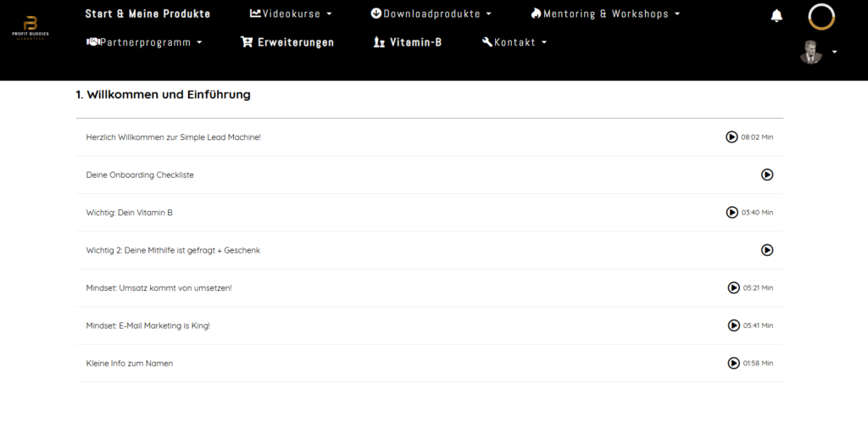Click the circular progress ring indicator
The height and width of the screenshot is (434, 868).
821,17
